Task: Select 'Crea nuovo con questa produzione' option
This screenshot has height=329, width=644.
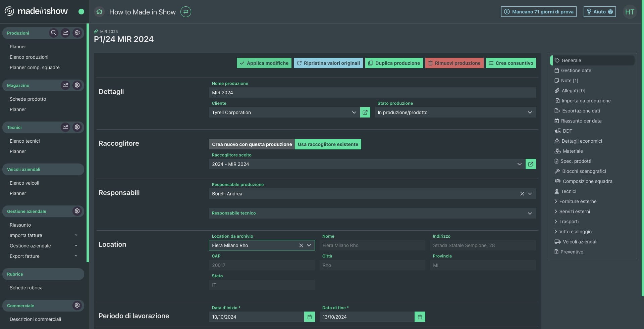Action: tap(252, 144)
